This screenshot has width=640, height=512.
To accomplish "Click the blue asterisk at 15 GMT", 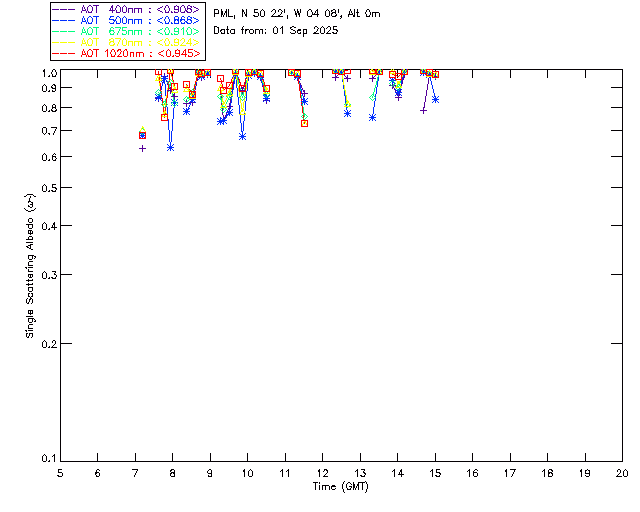I will 435,99.
